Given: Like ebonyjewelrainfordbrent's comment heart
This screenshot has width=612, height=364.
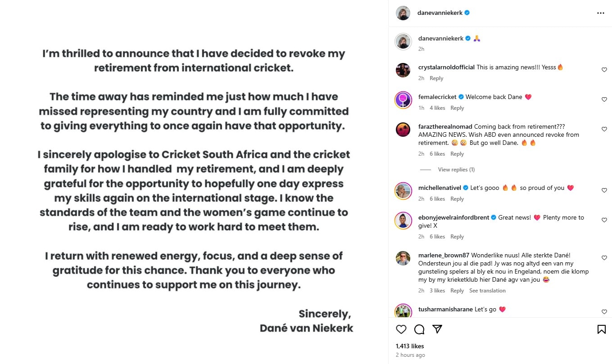Looking at the screenshot, I should (x=604, y=220).
